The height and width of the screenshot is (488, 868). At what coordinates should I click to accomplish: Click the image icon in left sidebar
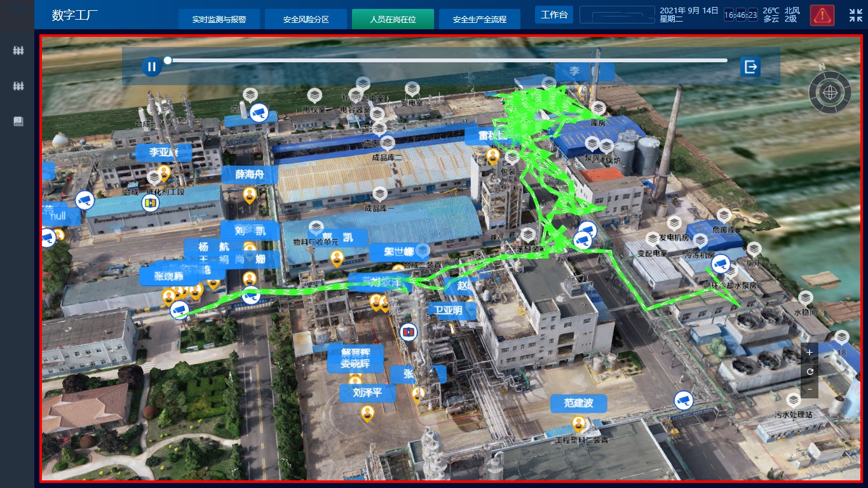point(18,121)
